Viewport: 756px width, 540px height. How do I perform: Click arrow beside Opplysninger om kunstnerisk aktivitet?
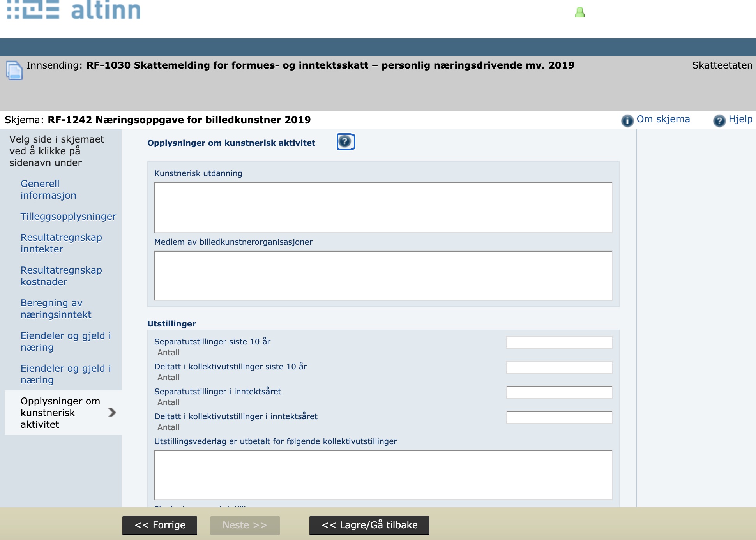pyautogui.click(x=112, y=413)
